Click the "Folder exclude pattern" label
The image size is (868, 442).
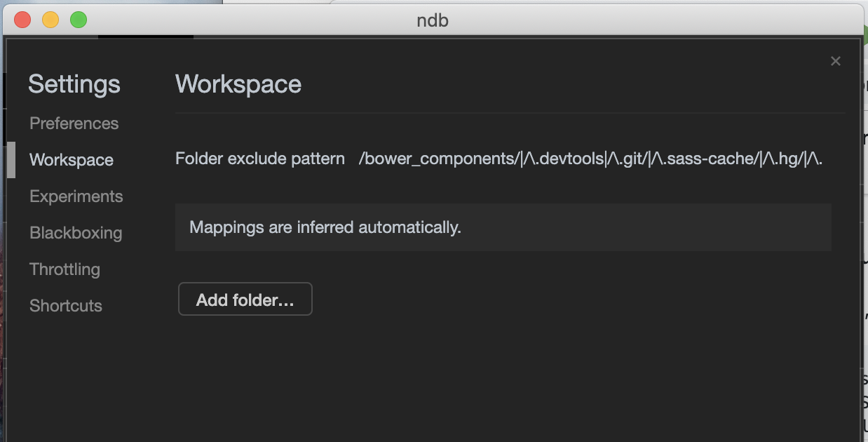tap(259, 159)
